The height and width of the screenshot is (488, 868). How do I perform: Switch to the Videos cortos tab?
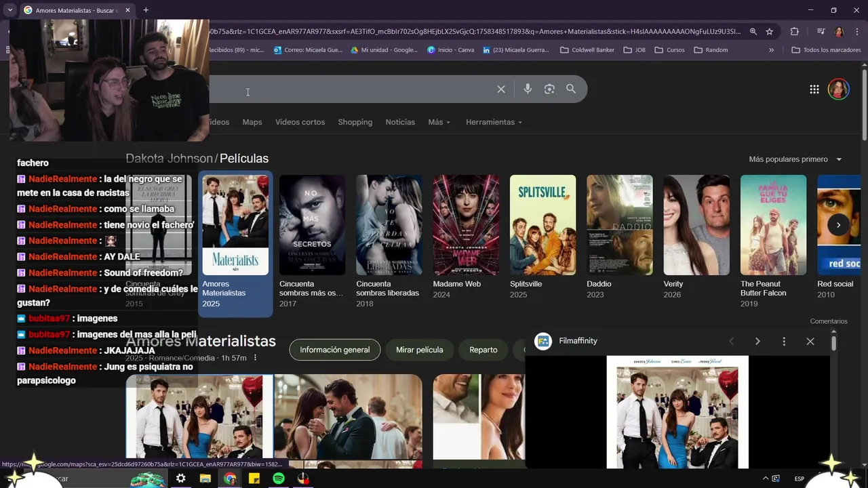(300, 122)
